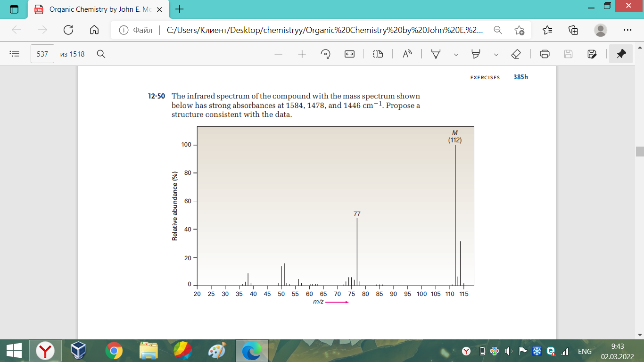This screenshot has width=644, height=362.
Task: Select the Organic Chemistry by John E. tab
Action: [x=99, y=9]
